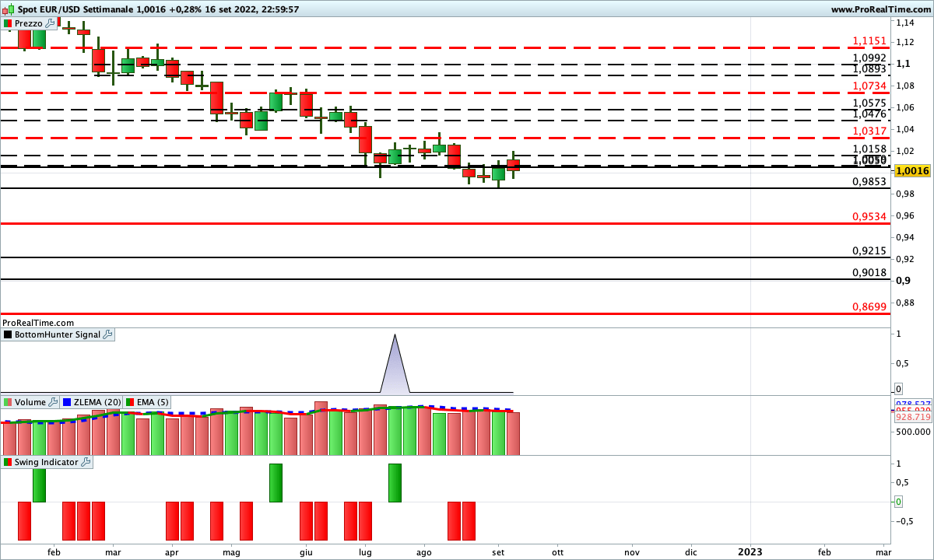Click the candlestick icon in title bar
934x560 pixels.
coord(9,9)
